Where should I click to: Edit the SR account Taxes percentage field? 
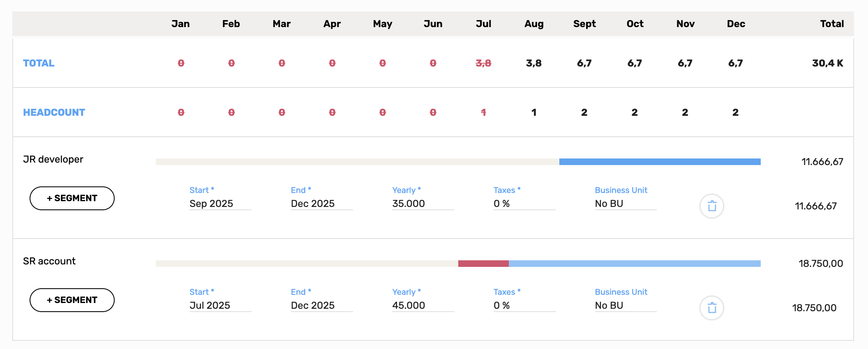click(x=524, y=305)
